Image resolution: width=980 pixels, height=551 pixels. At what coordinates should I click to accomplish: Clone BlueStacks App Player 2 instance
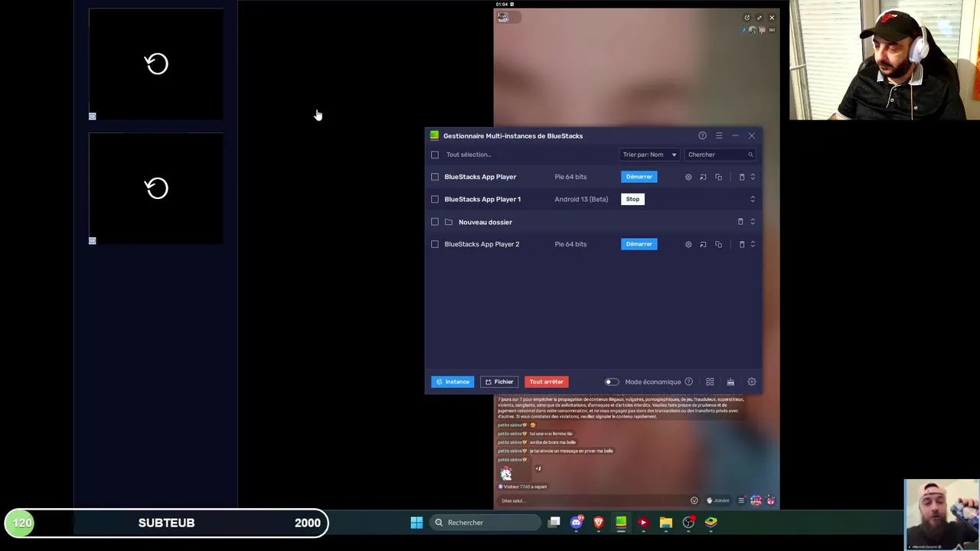pyautogui.click(x=718, y=244)
